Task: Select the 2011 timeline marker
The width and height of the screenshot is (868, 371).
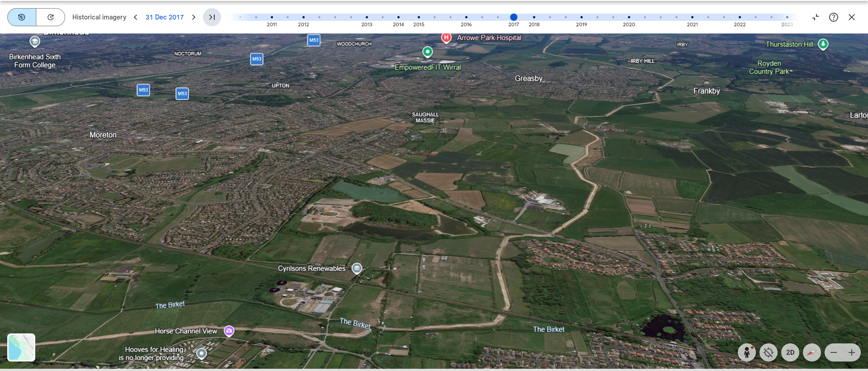Action: (272, 17)
